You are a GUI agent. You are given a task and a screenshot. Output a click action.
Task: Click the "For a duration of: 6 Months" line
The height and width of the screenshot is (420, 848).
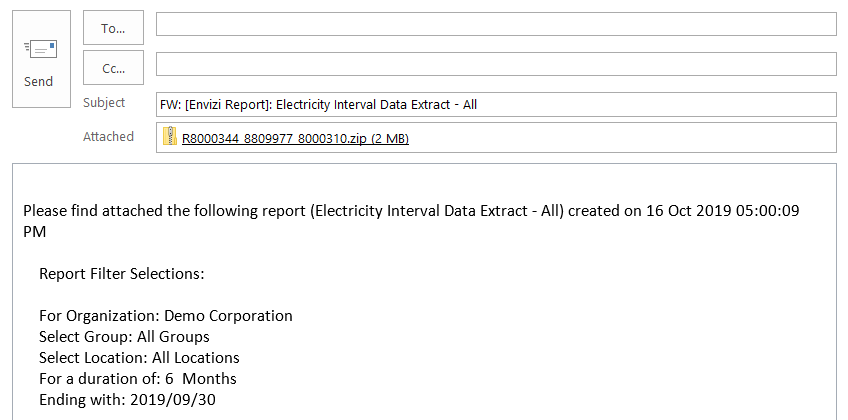point(137,378)
